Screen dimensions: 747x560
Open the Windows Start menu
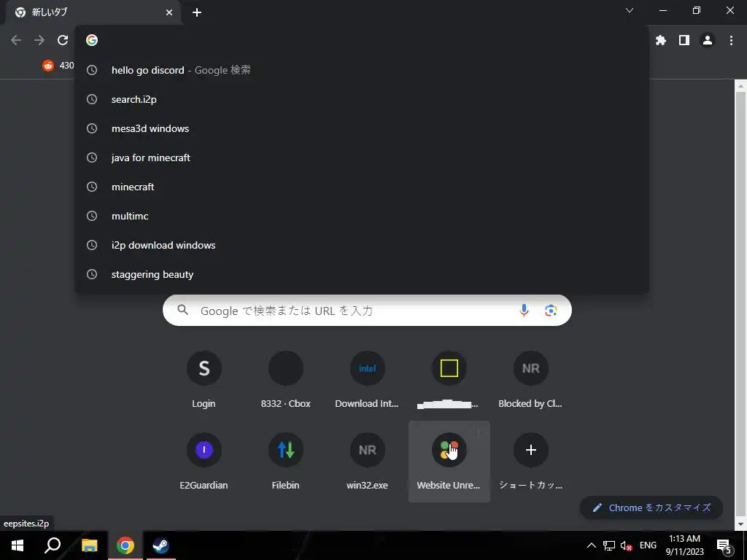[18, 545]
